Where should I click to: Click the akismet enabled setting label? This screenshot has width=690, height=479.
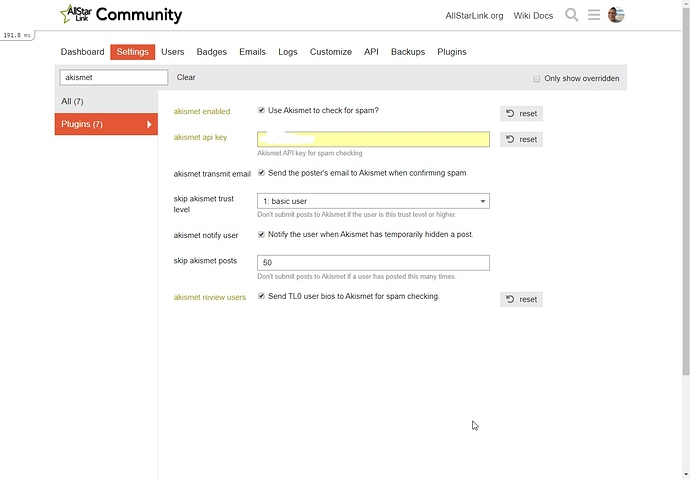tap(202, 112)
